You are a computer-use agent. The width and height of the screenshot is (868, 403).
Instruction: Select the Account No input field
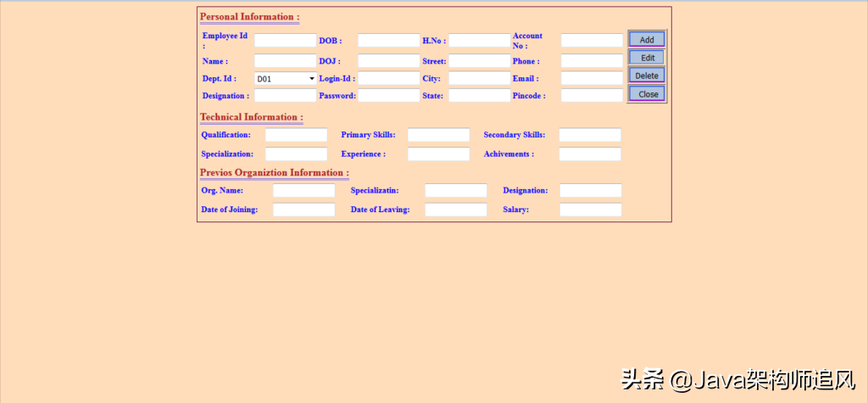(592, 41)
